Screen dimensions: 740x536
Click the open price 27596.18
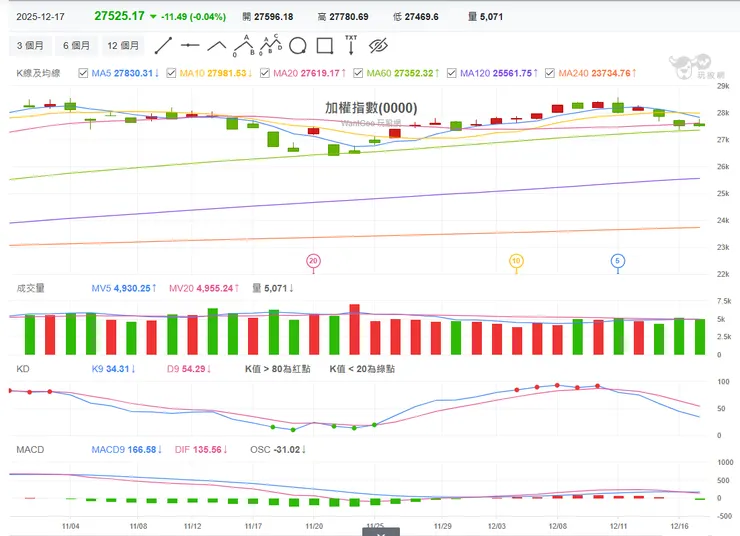274,17
